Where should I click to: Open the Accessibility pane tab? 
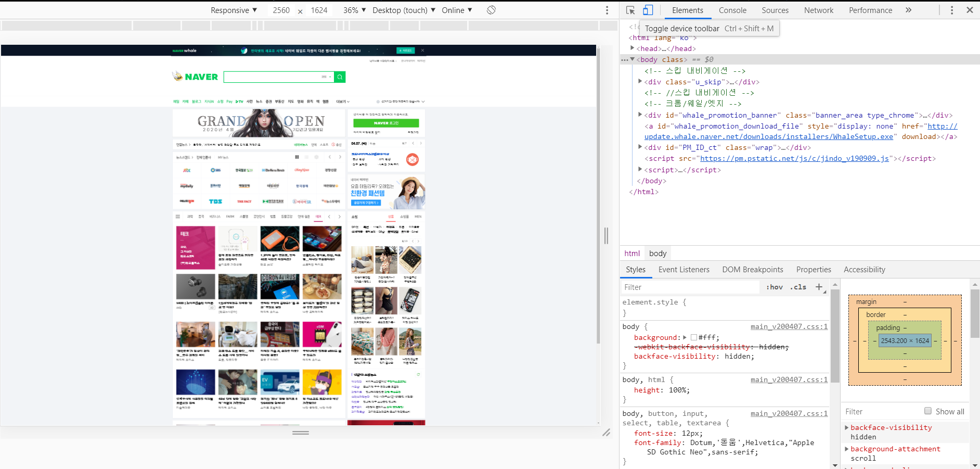tap(865, 270)
